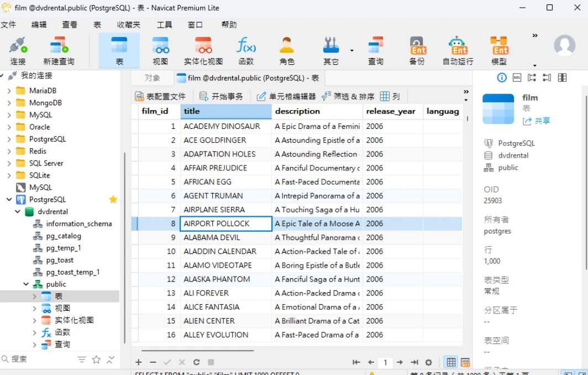Click the 函数 (Function) f(x) toolbar icon

pyautogui.click(x=246, y=50)
